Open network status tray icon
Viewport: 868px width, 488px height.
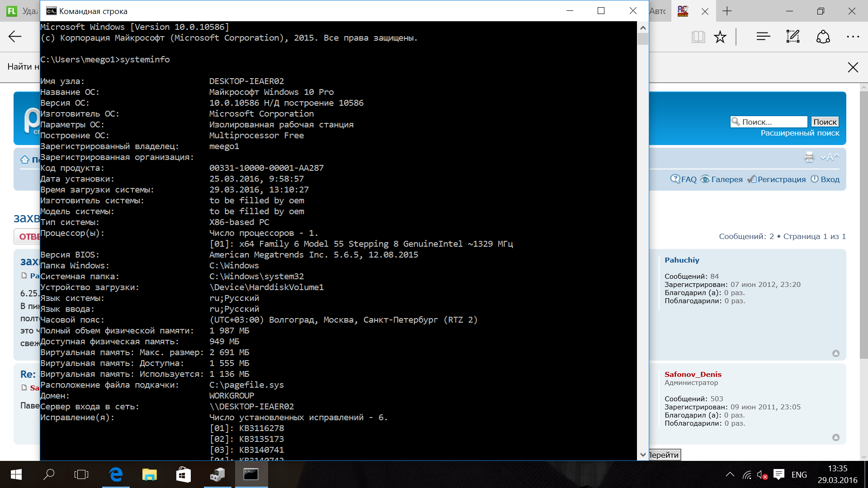click(x=747, y=475)
